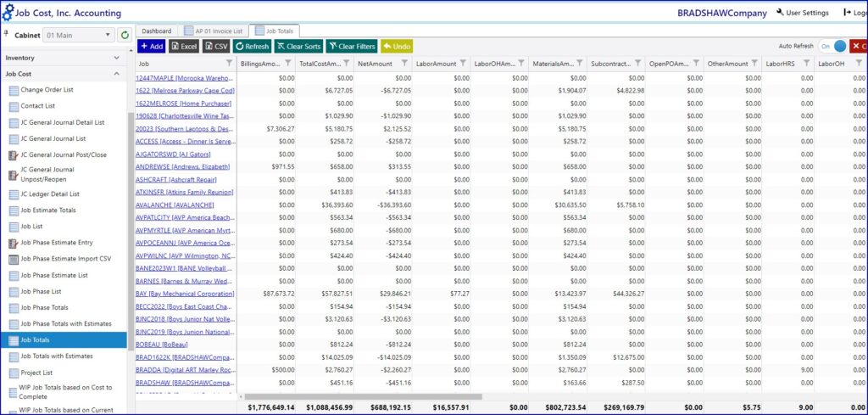Expand the Inventory section
Screen dimensions: 868x415
point(63,58)
